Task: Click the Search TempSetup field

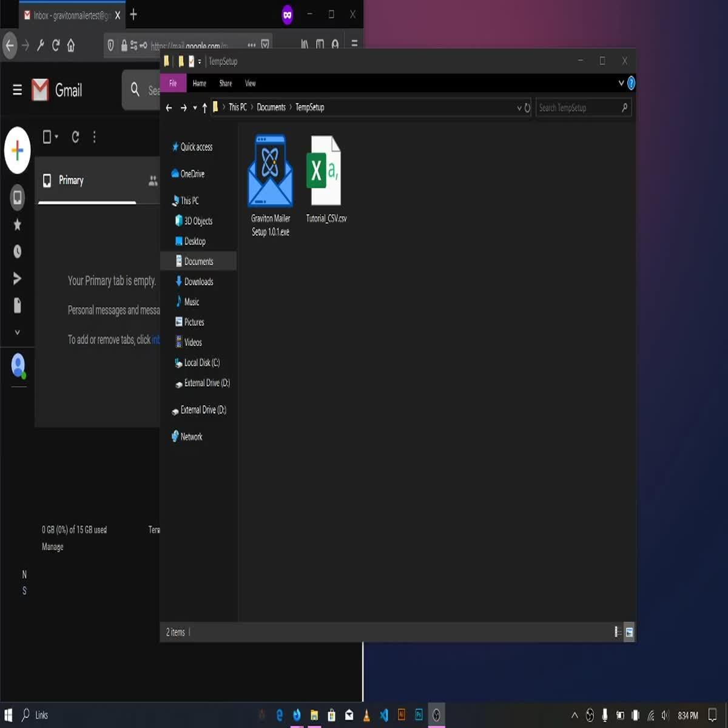Action: click(x=576, y=108)
